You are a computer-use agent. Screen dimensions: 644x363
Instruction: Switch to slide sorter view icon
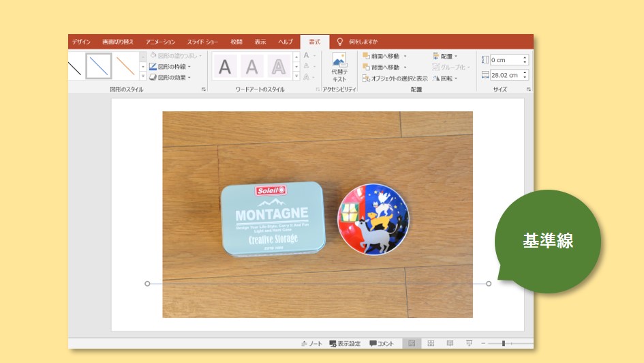(431, 343)
